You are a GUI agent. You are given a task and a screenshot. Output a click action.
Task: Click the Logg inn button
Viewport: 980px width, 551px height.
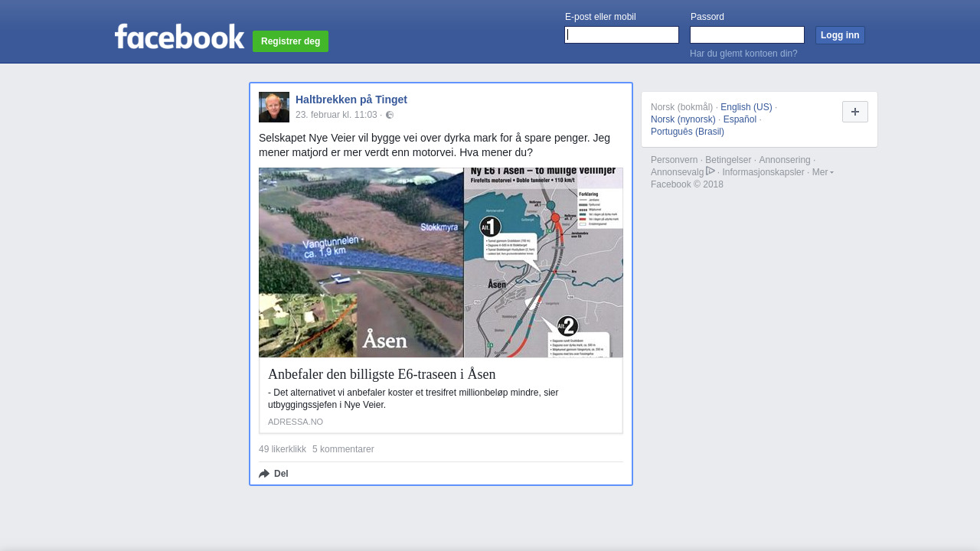840,35
